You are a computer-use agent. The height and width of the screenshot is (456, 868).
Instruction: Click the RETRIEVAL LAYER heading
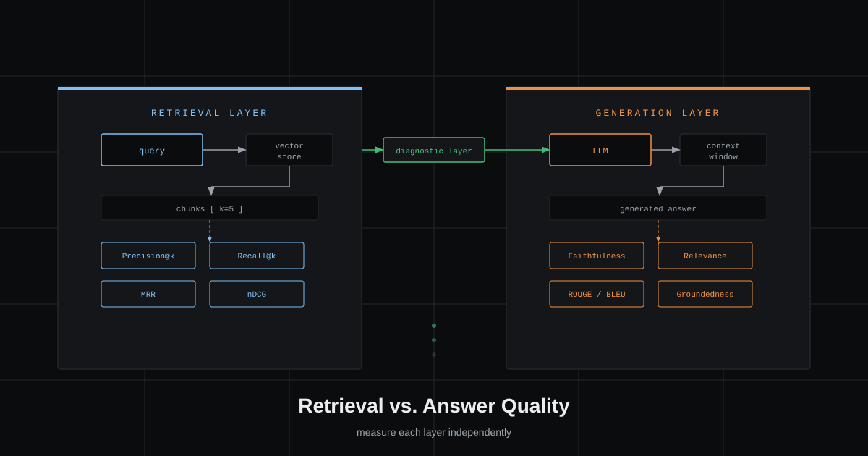point(210,113)
